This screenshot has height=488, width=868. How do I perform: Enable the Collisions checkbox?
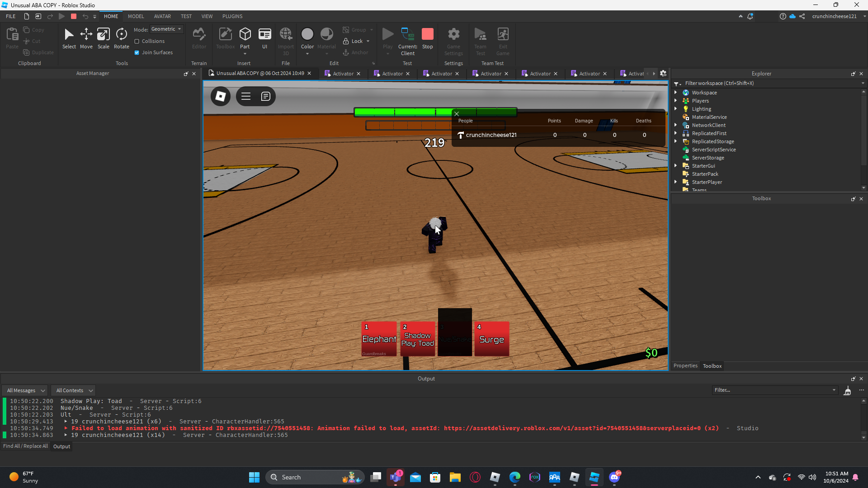tap(137, 41)
